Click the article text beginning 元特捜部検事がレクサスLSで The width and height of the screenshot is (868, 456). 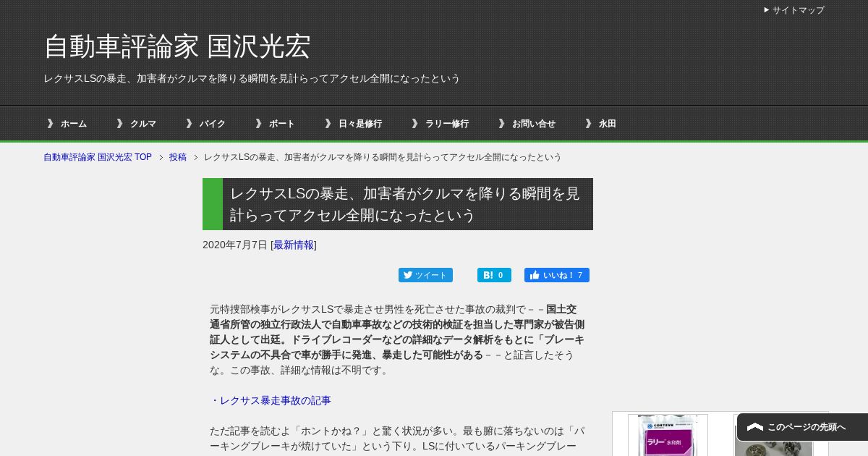[x=397, y=339]
